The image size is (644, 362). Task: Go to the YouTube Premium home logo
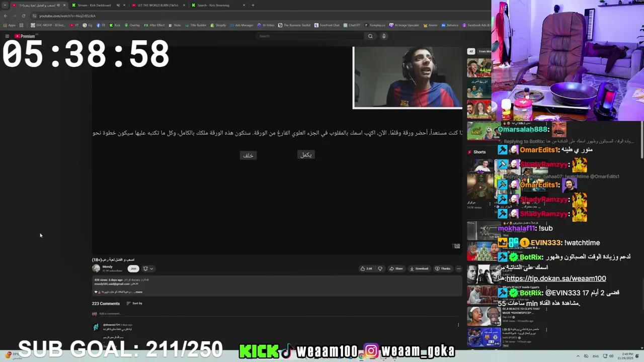pos(25,36)
